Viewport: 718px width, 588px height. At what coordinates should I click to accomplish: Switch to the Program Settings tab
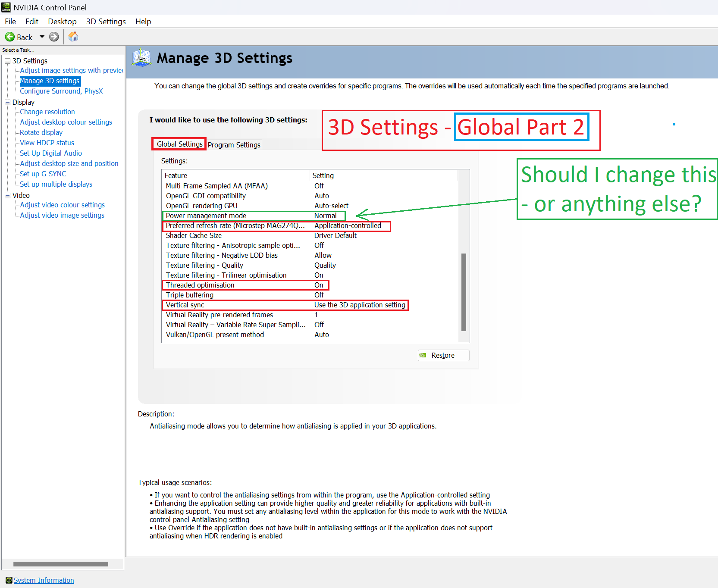tap(234, 145)
